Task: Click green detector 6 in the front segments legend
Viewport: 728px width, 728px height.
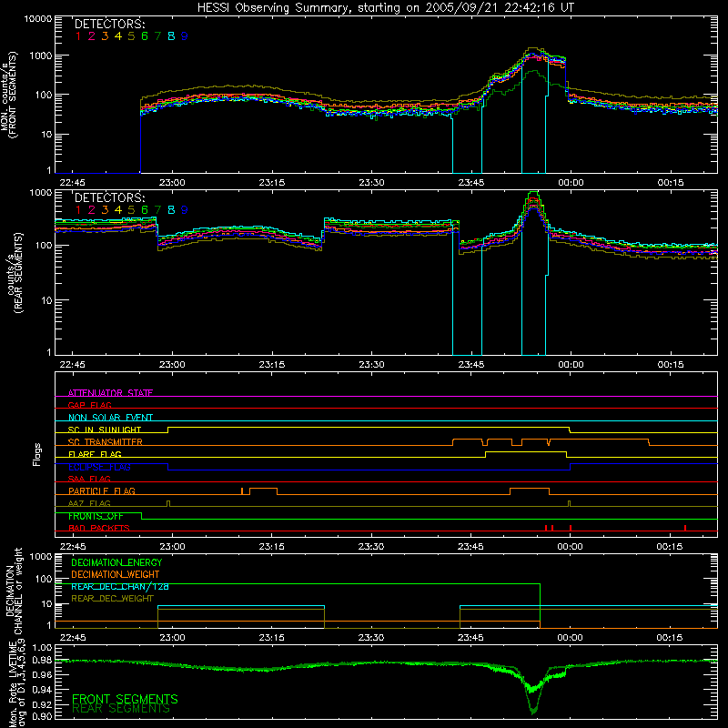Action: pos(145,36)
